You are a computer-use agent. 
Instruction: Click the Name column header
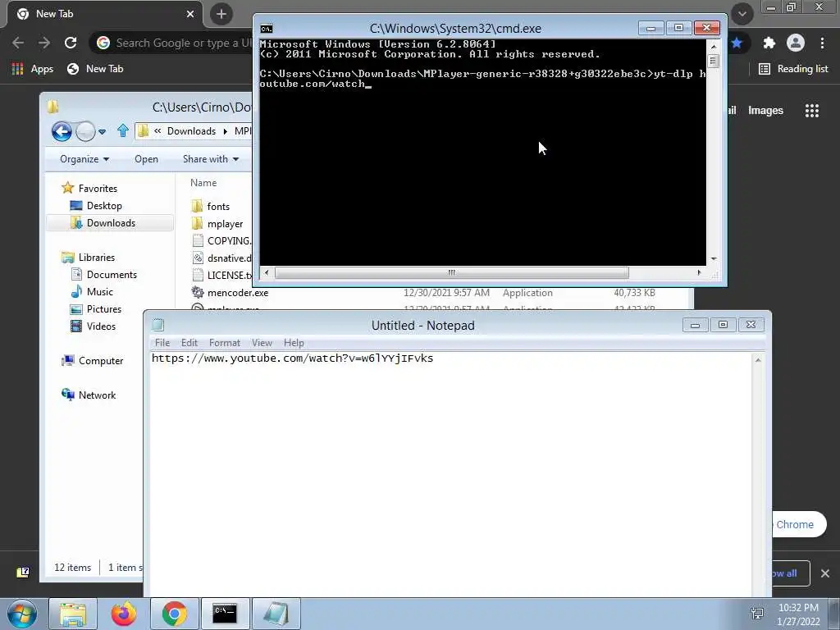(203, 183)
